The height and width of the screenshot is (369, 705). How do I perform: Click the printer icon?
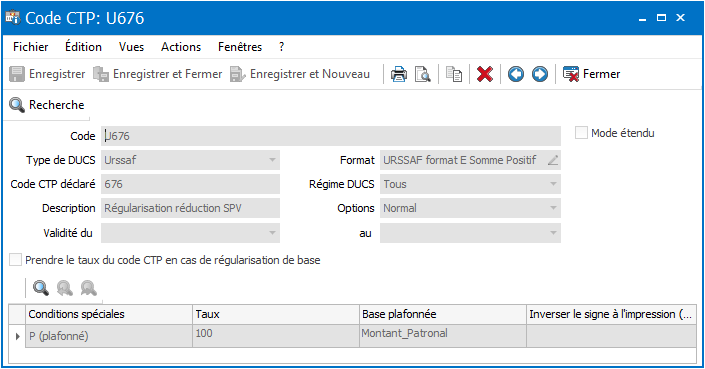pos(398,74)
